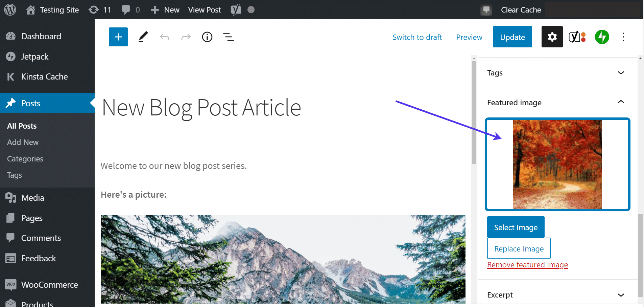Click the Remove featured image link
Viewport: 644px width, 307px height.
tap(527, 265)
